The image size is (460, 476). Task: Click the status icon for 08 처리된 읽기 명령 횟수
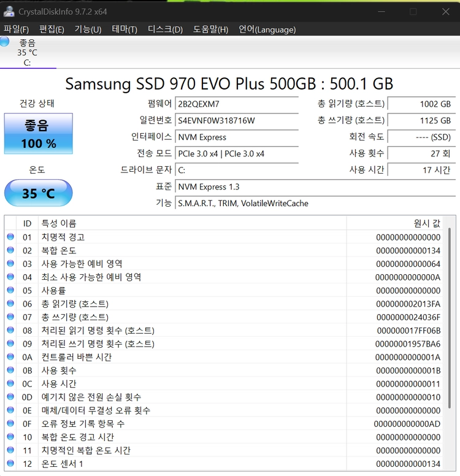pos(10,329)
